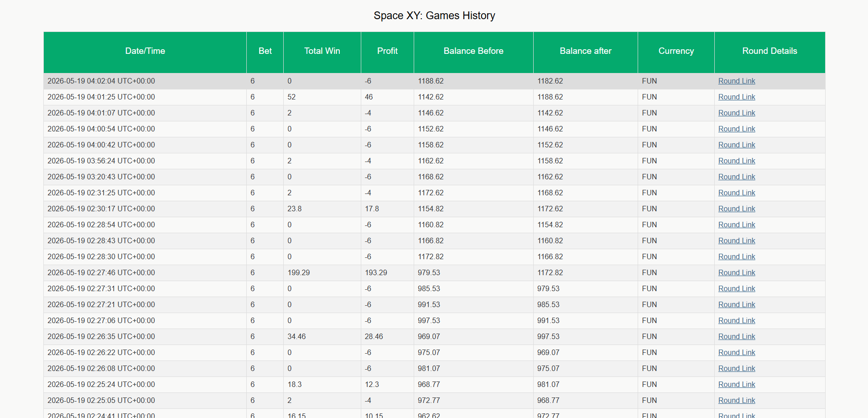Open Round Link for 04:01:25 row
The width and height of the screenshot is (868, 418).
(737, 97)
